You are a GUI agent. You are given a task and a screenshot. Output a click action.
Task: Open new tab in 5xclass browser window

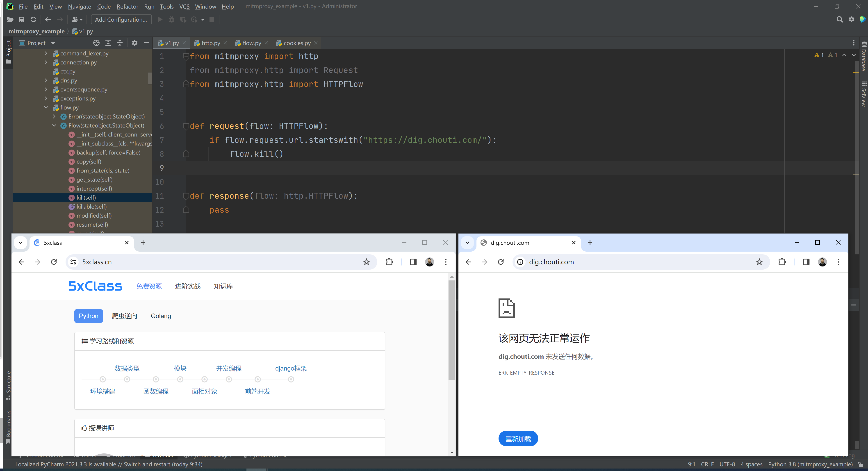(143, 243)
